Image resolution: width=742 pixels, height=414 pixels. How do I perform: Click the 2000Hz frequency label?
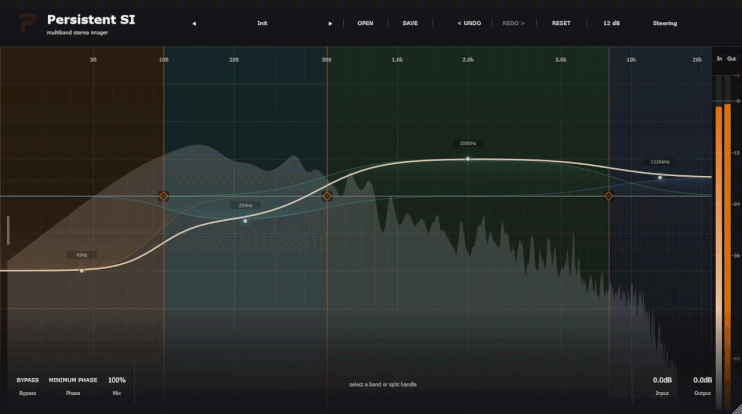468,143
